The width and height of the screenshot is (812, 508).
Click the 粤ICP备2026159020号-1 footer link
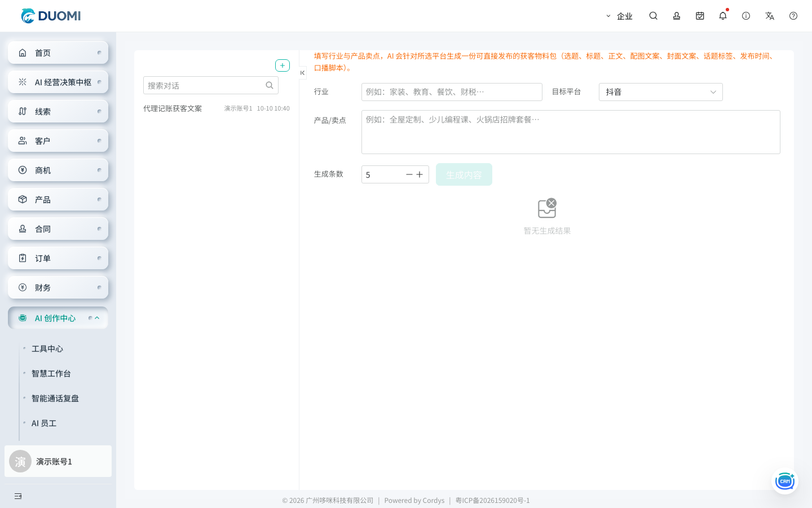[x=493, y=500]
